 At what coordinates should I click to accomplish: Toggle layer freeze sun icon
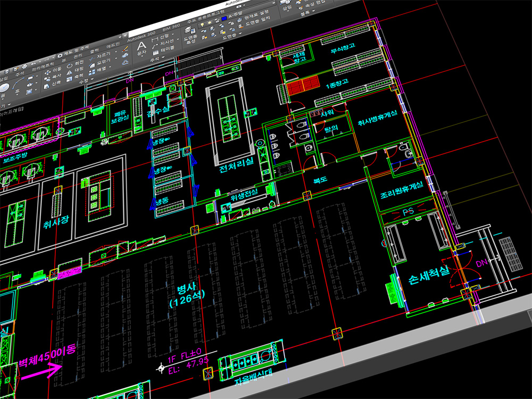[x=209, y=22]
